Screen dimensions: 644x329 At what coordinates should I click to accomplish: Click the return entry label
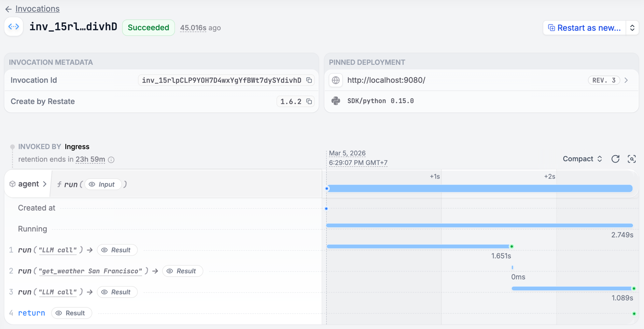click(x=31, y=313)
